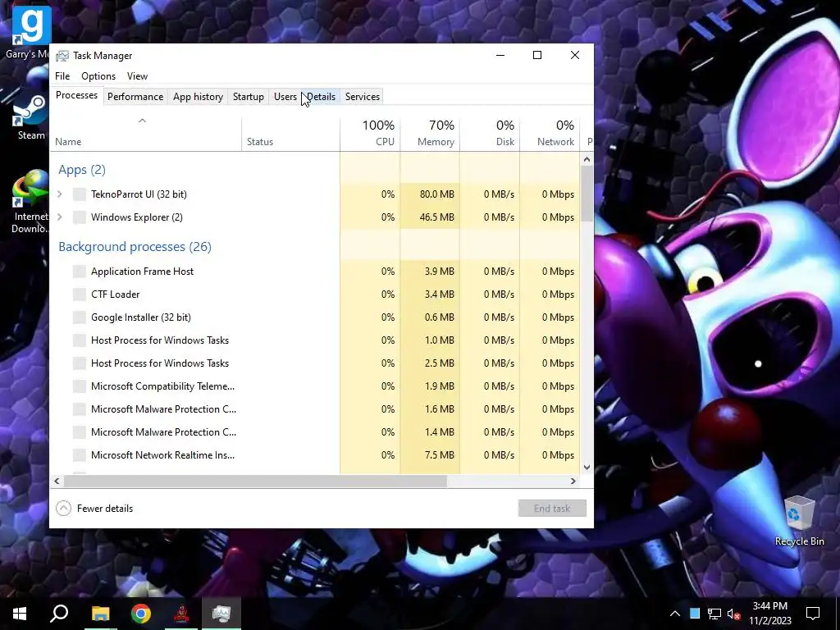The width and height of the screenshot is (840, 630).
Task: Sort processes by Disk column
Action: (x=491, y=133)
